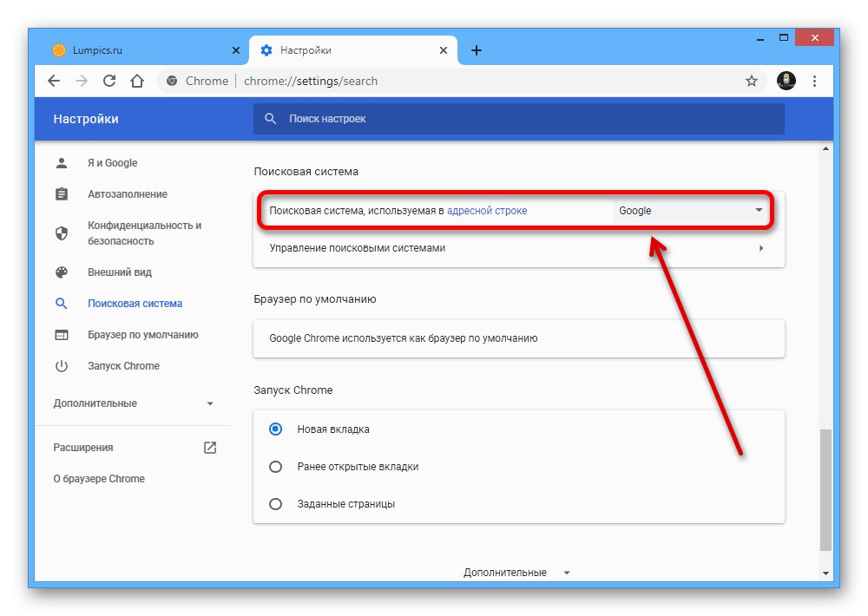Go back using the browser back arrow
868x616 pixels.
[54, 81]
